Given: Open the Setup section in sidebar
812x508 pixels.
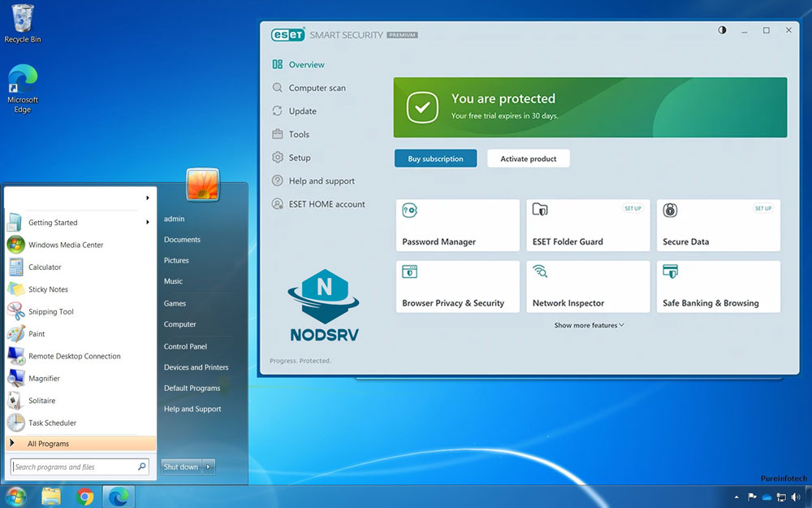Looking at the screenshot, I should tap(300, 158).
